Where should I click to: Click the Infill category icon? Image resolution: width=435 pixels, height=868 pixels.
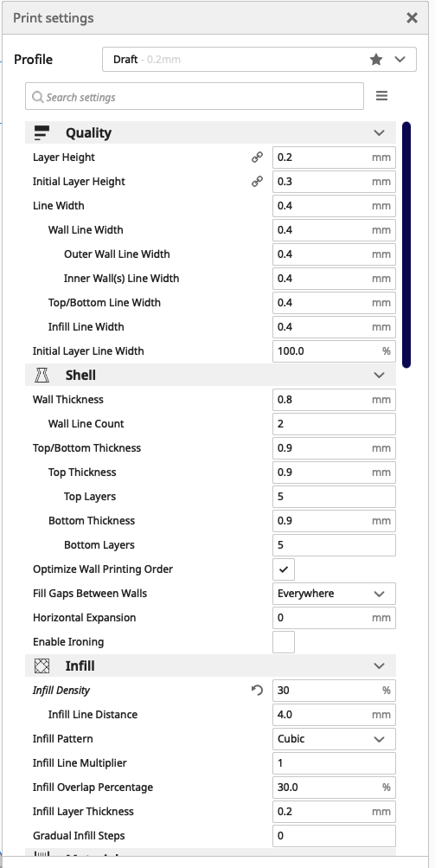pyautogui.click(x=42, y=666)
